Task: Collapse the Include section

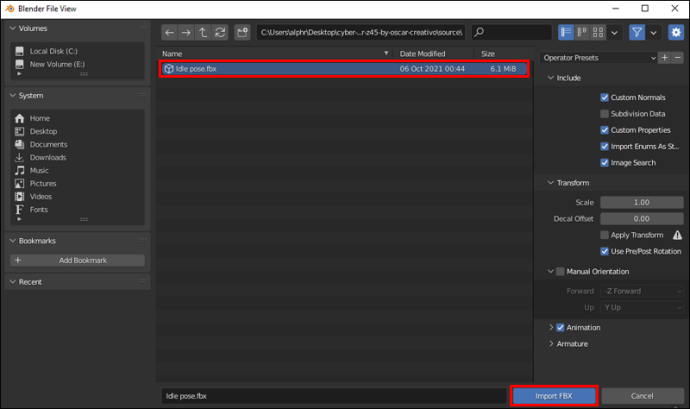Action: [551, 78]
